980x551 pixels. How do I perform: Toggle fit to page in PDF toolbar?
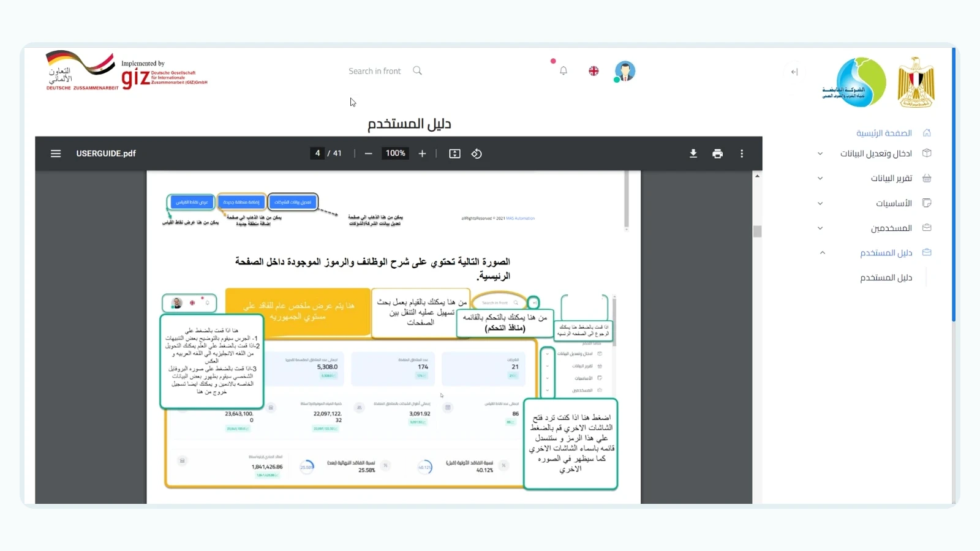(454, 154)
